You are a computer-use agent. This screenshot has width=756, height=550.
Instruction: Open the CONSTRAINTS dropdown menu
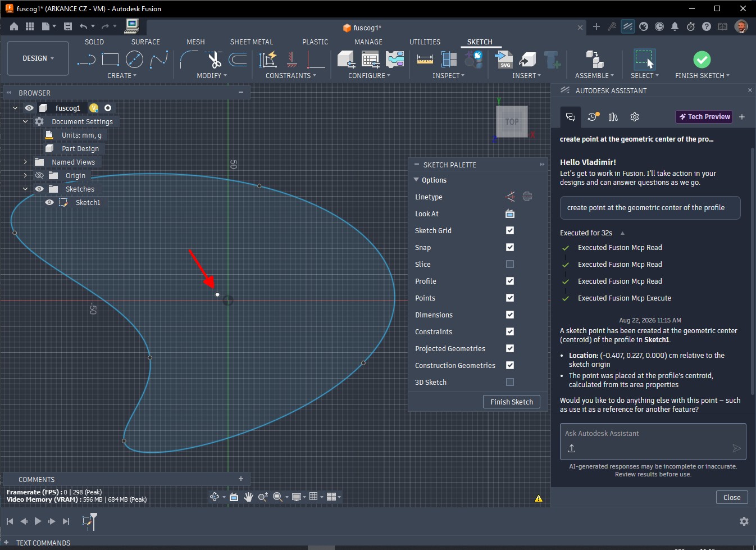291,75
